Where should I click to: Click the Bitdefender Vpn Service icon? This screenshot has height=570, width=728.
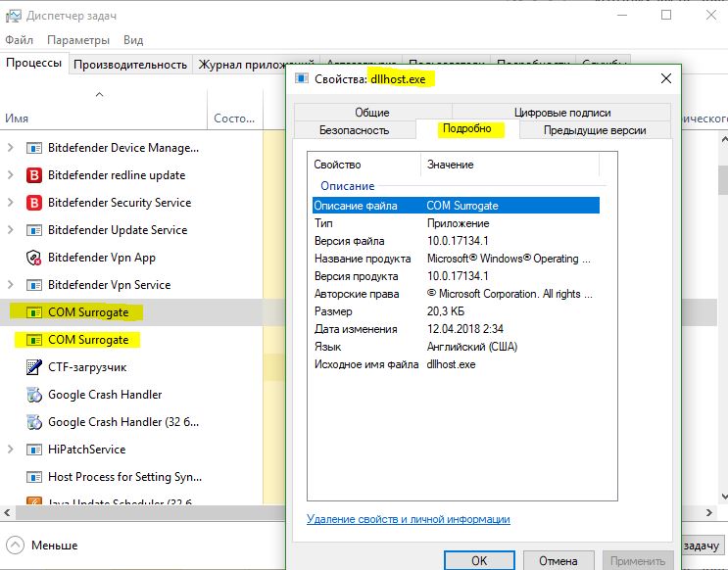point(34,285)
